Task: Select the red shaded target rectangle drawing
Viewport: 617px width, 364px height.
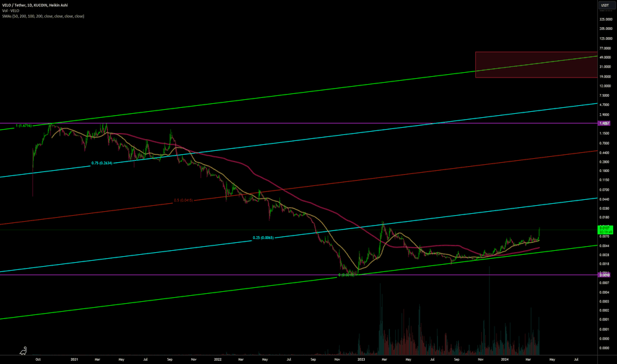Action: point(536,65)
